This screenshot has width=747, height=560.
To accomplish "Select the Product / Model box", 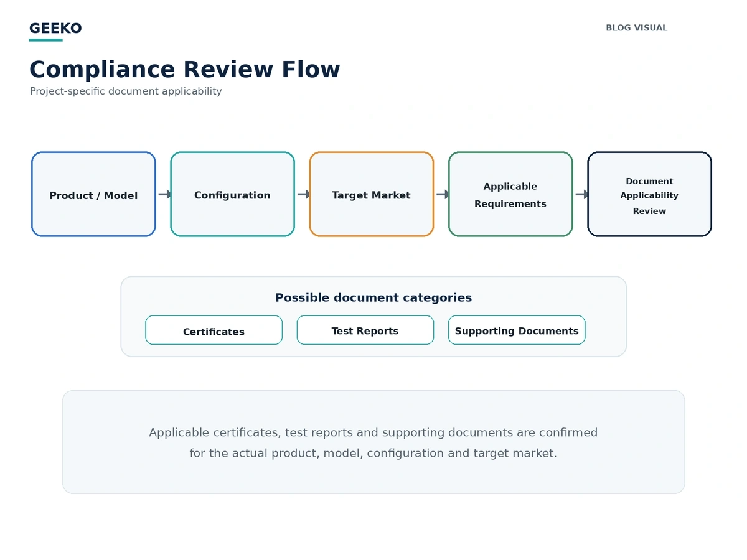I will point(93,194).
